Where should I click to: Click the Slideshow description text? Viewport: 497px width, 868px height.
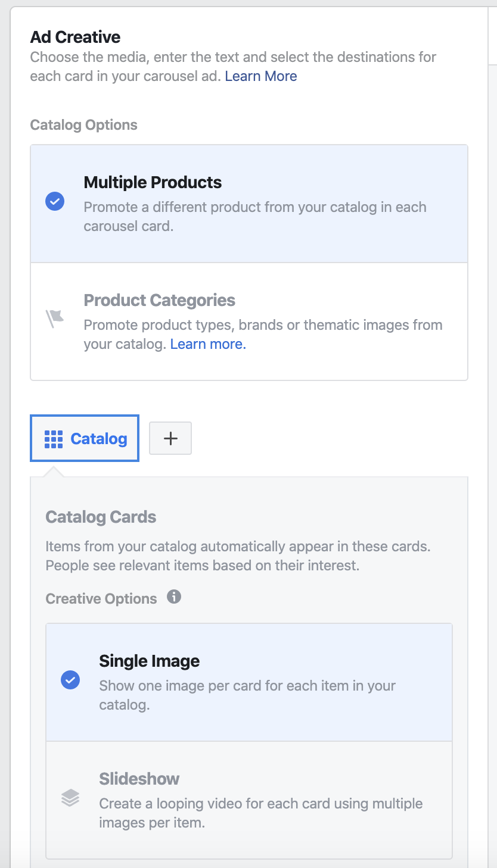click(x=261, y=813)
